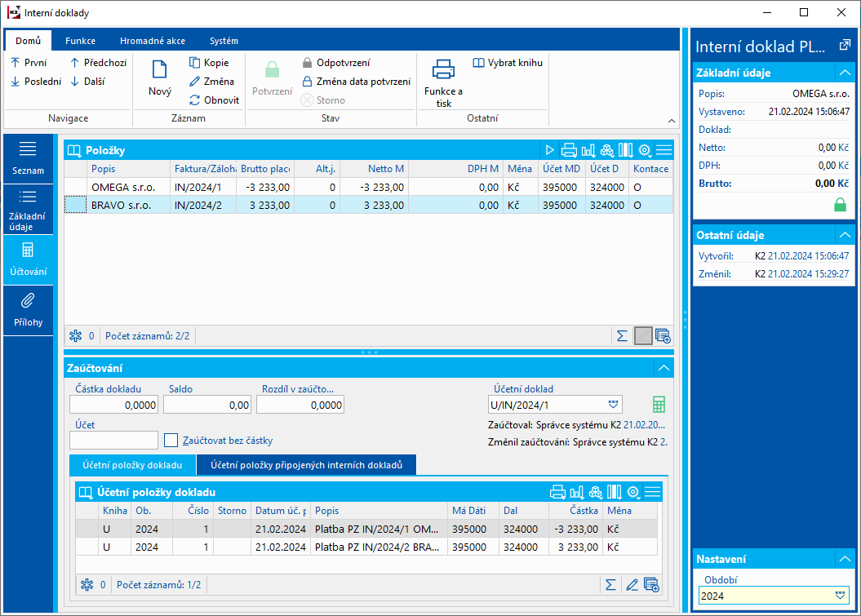Click the pencil edit icon in accounting footer
The image size is (861, 616).
click(631, 584)
